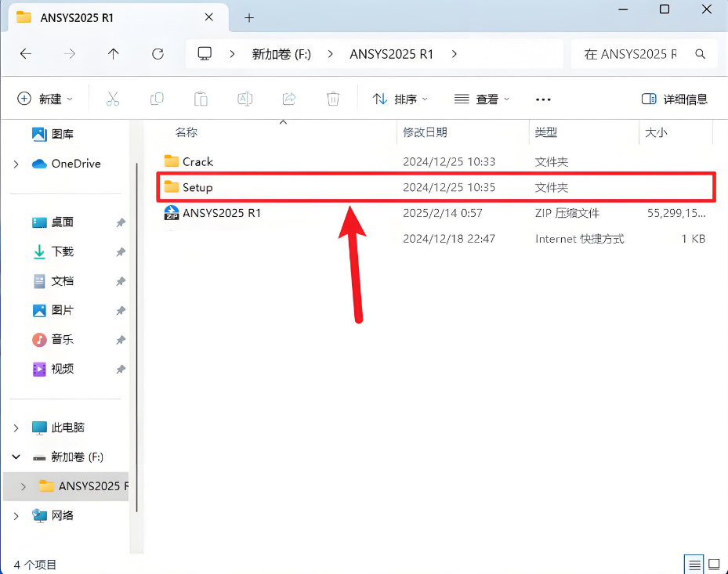Viewport: 728px width, 574px height.
Task: Close the ANSYS2025 R1 tab
Action: tap(209, 17)
